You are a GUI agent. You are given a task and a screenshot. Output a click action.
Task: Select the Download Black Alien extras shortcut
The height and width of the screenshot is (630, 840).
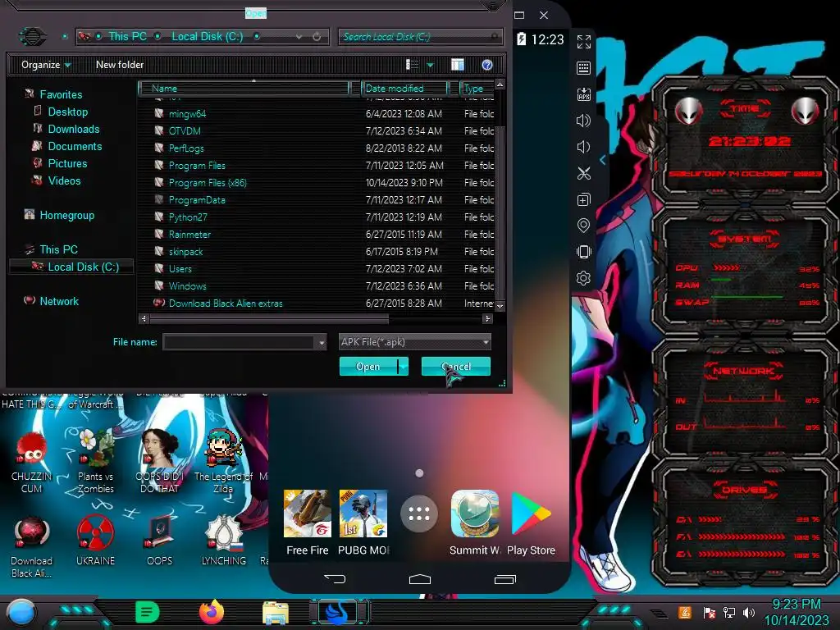tap(225, 304)
